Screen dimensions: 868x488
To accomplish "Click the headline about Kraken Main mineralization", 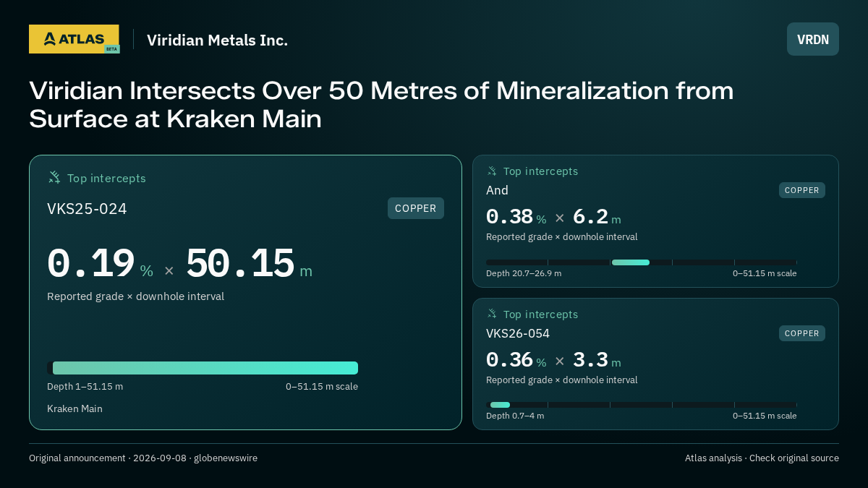I will [x=381, y=104].
